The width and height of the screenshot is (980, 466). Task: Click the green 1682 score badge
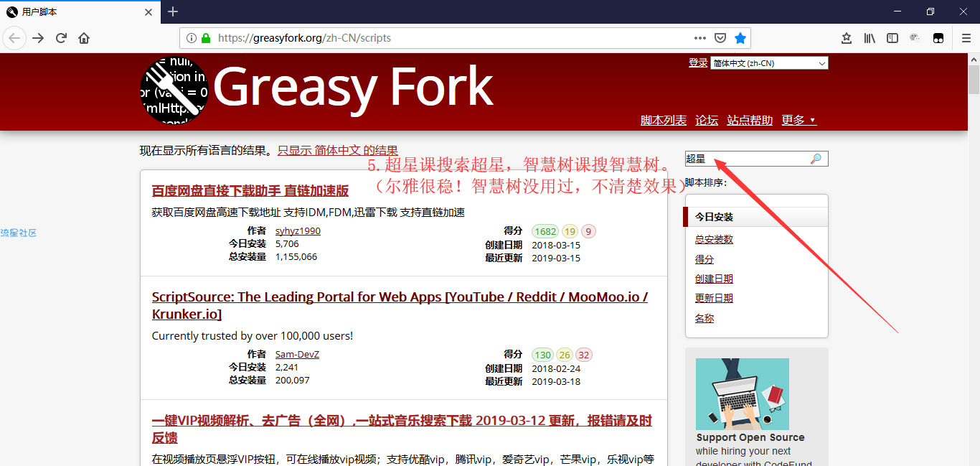(x=545, y=231)
